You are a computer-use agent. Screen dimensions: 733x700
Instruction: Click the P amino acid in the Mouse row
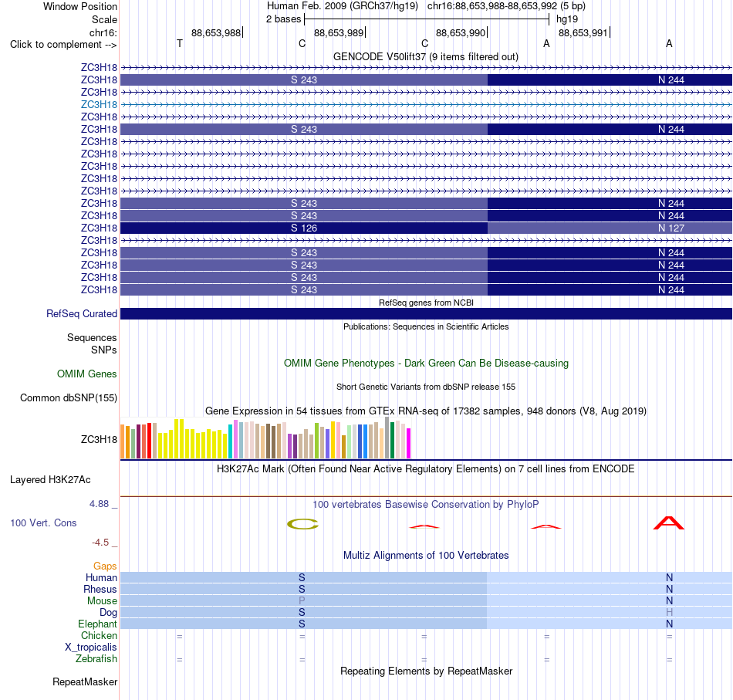[302, 601]
